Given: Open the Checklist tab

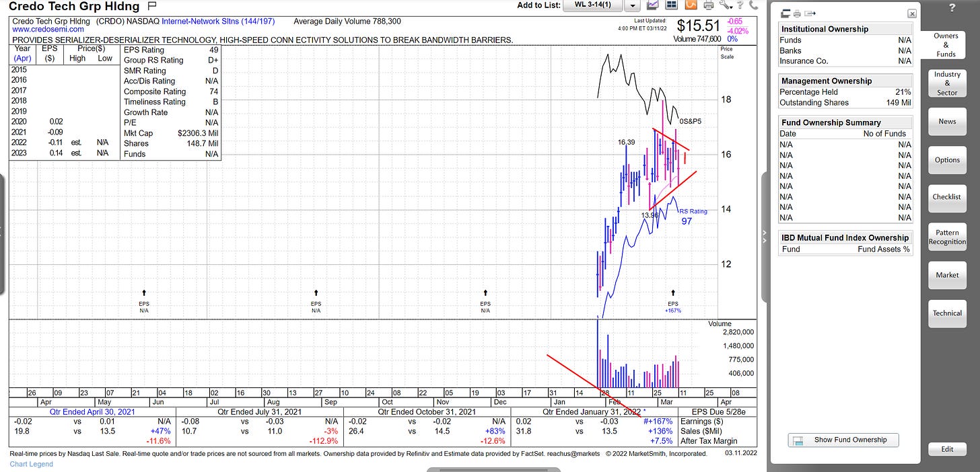Looking at the screenshot, I should (947, 197).
